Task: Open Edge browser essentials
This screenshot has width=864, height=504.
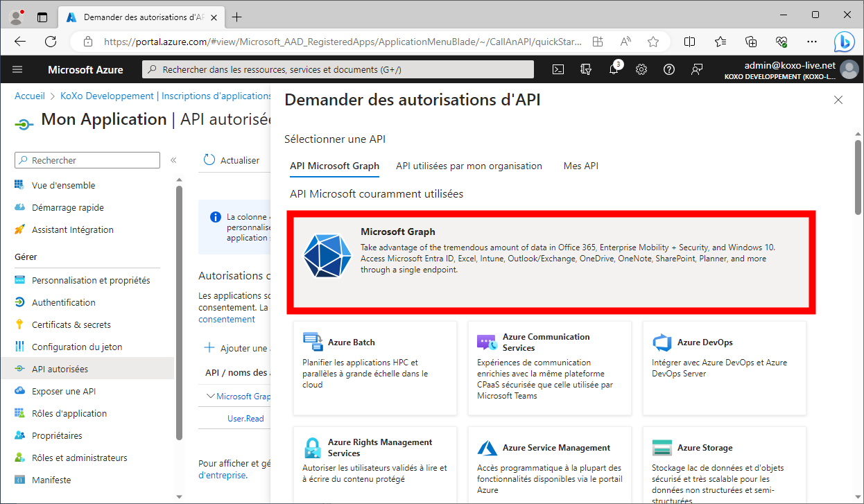Action: (x=781, y=42)
